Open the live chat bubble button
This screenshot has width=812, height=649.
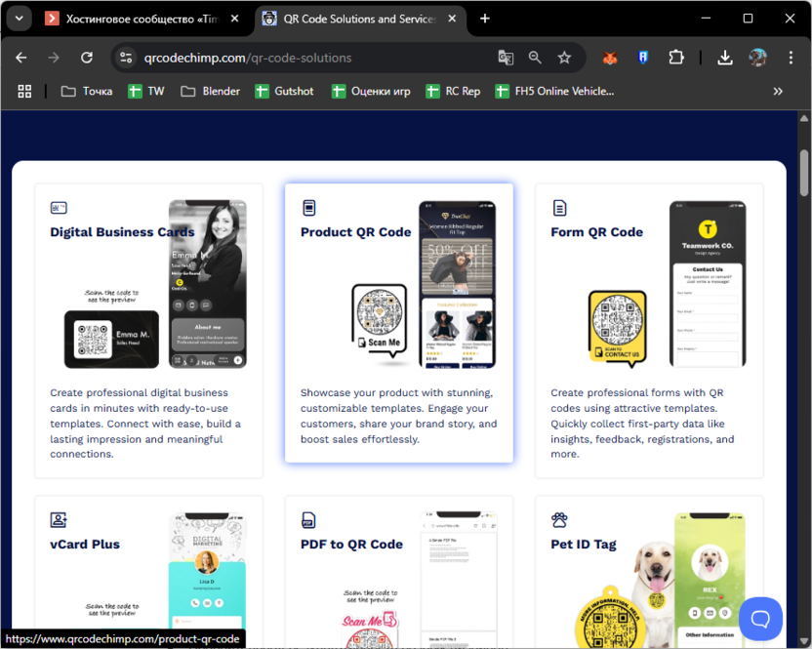pyautogui.click(x=760, y=619)
